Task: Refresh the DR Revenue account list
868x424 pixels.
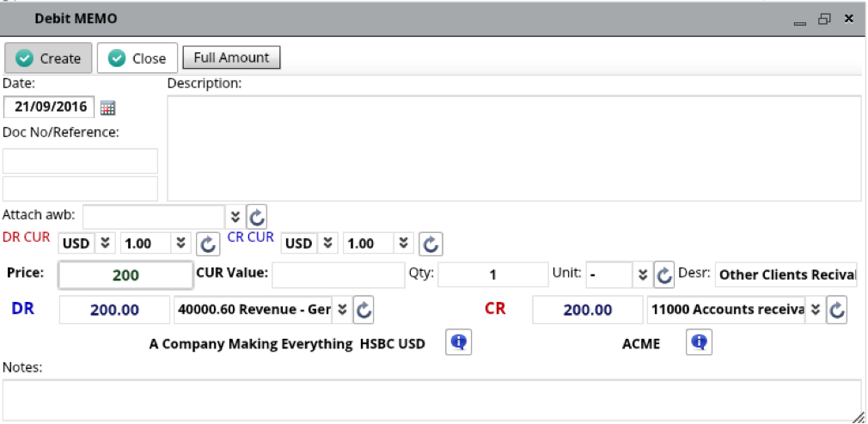Action: coord(364,310)
